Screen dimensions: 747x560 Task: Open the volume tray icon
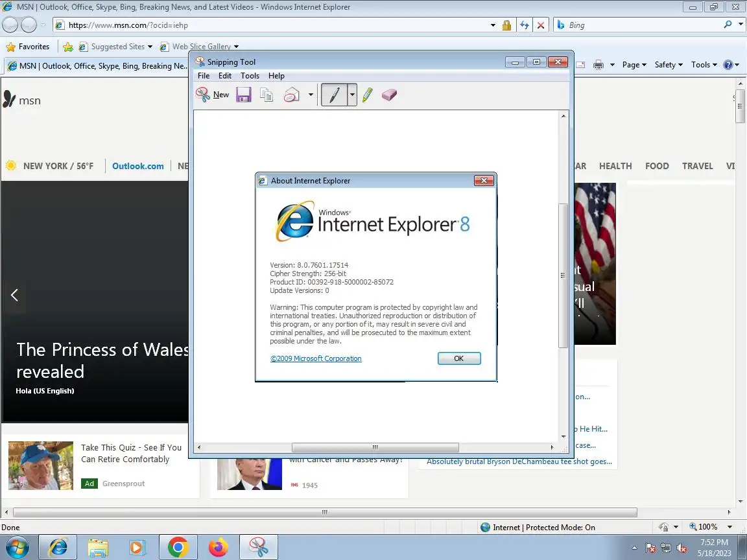click(682, 548)
